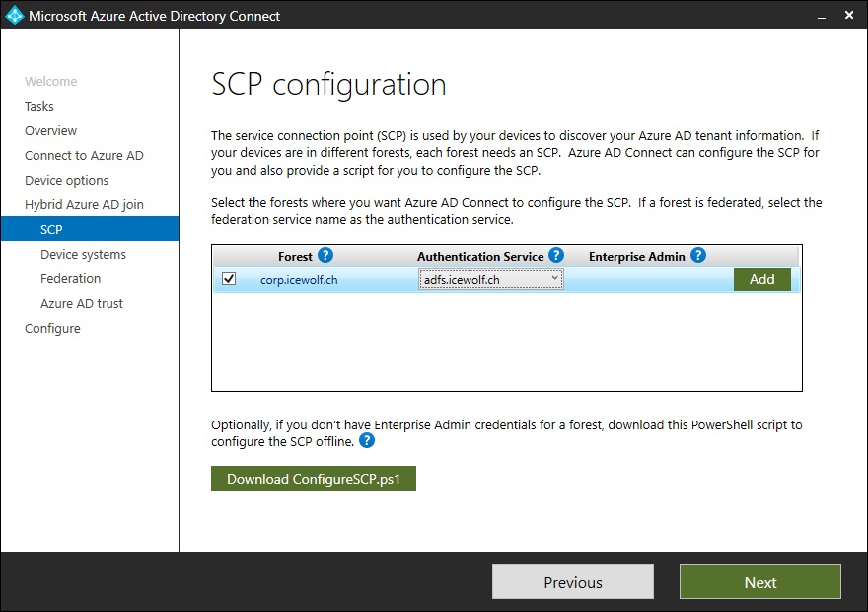Open the Tasks step in sidebar

point(39,106)
